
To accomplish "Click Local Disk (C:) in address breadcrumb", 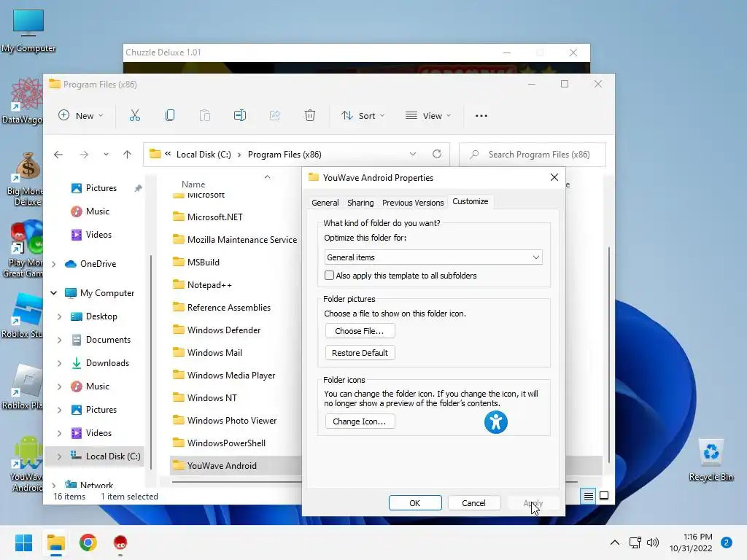I will click(x=204, y=155).
